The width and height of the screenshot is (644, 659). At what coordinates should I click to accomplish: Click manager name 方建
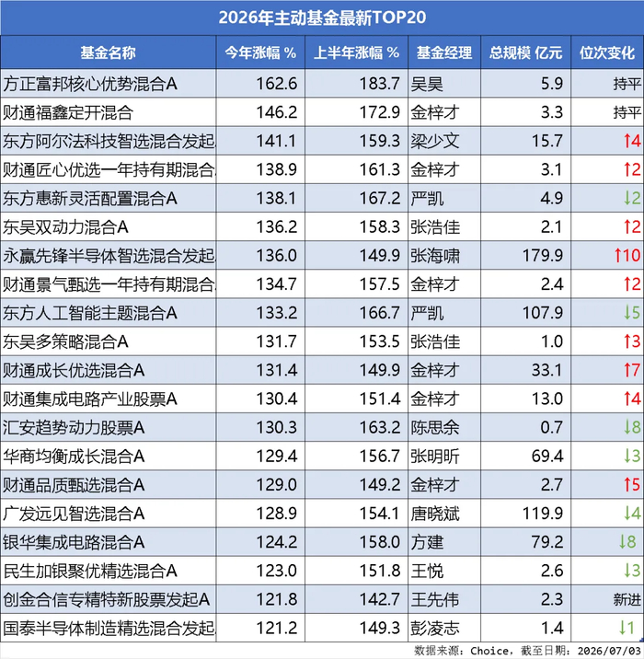[x=427, y=542]
